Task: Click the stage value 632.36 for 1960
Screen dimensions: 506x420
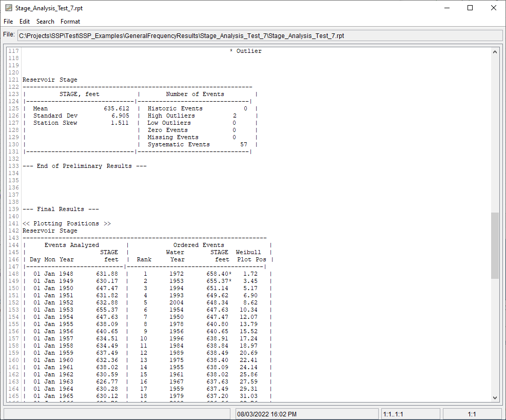Action: 107,360
